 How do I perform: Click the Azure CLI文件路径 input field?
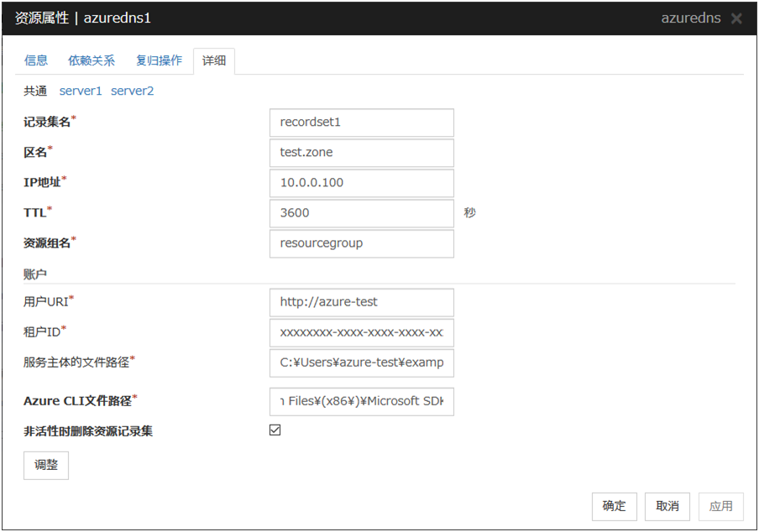(x=361, y=401)
